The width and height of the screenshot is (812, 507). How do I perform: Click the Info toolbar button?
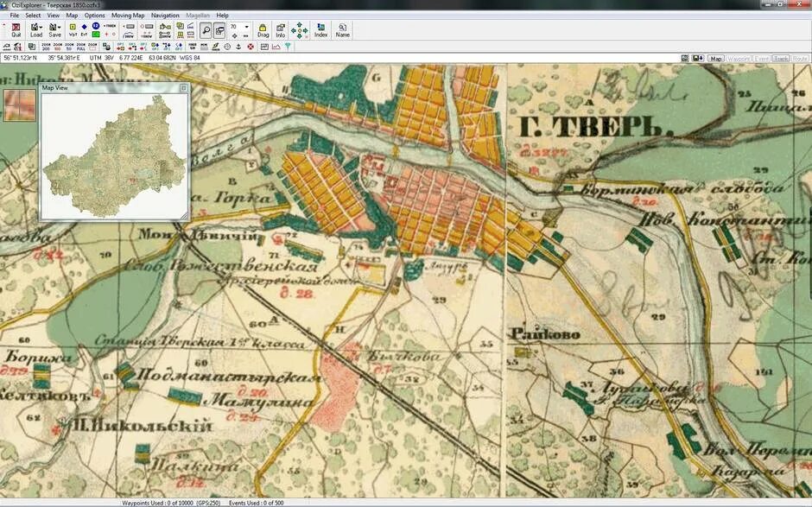(x=280, y=30)
